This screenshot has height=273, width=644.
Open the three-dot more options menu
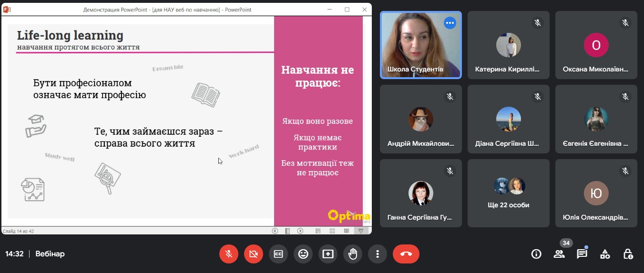378,254
